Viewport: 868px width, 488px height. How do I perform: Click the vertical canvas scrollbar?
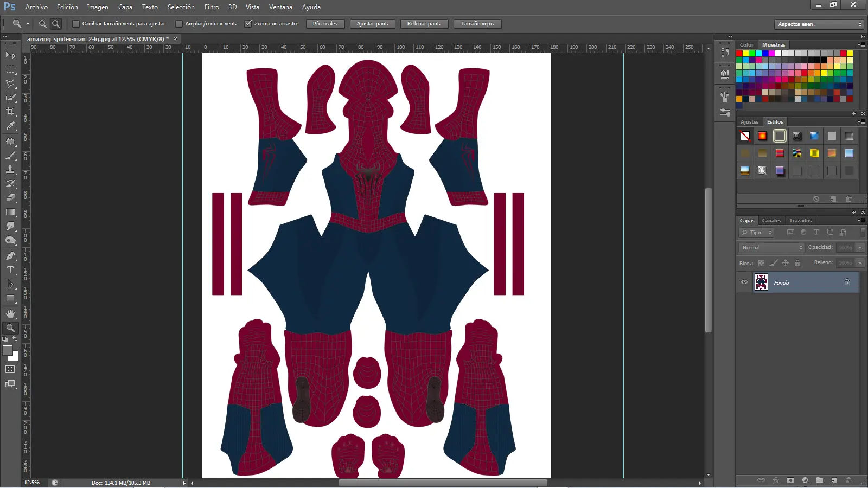pos(708,260)
